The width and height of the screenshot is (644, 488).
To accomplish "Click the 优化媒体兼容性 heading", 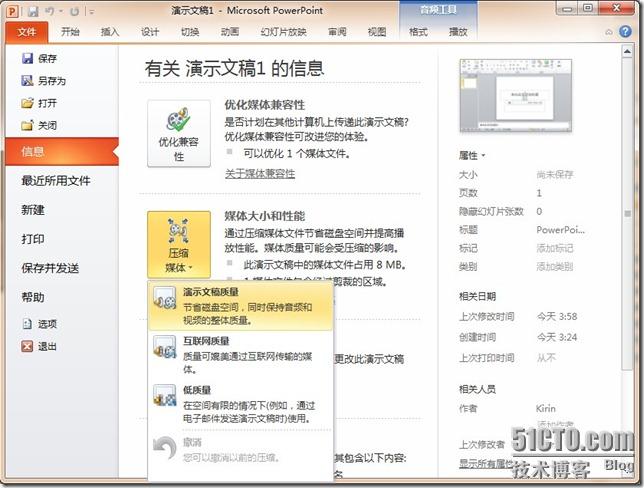I will coord(264,105).
